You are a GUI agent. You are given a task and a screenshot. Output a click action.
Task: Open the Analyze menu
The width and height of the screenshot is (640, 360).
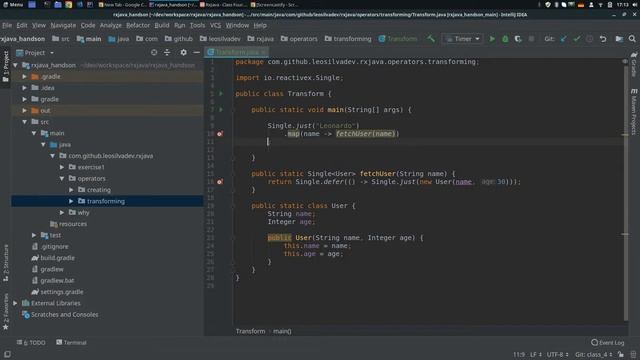tap(111, 25)
